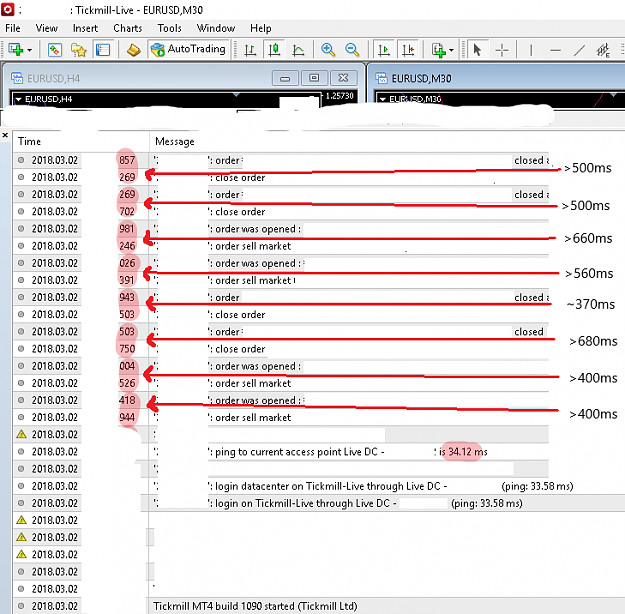This screenshot has width=625, height=614.
Task: Select the log row with time 944
Action: tap(281, 417)
